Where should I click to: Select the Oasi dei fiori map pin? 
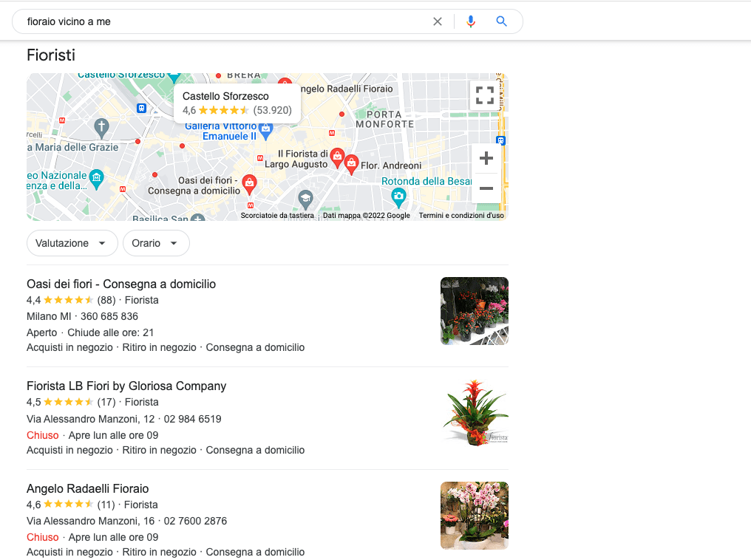click(x=249, y=184)
